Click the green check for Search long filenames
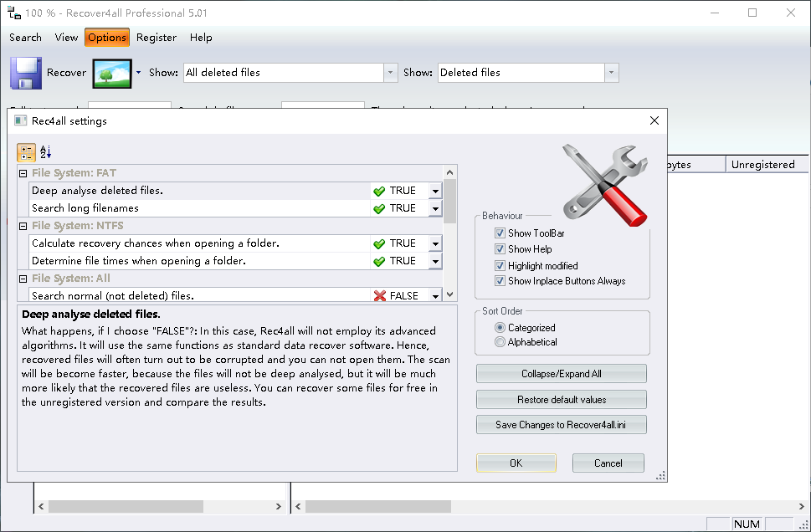This screenshot has width=811, height=532. [x=379, y=208]
